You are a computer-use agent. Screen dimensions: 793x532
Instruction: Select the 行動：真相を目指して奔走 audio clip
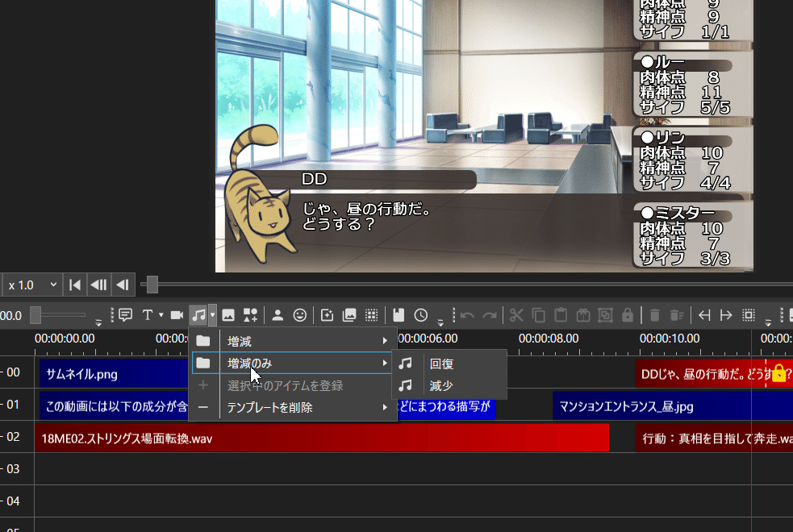click(714, 438)
